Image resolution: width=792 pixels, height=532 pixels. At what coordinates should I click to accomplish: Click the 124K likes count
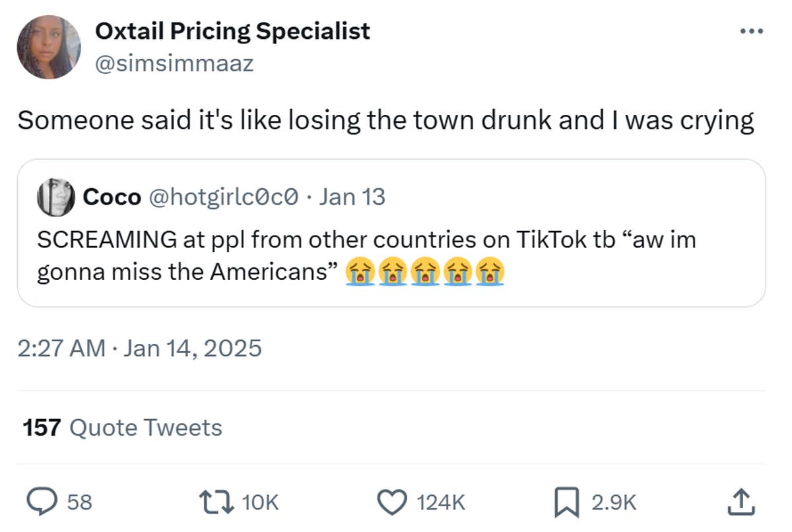coord(441,503)
